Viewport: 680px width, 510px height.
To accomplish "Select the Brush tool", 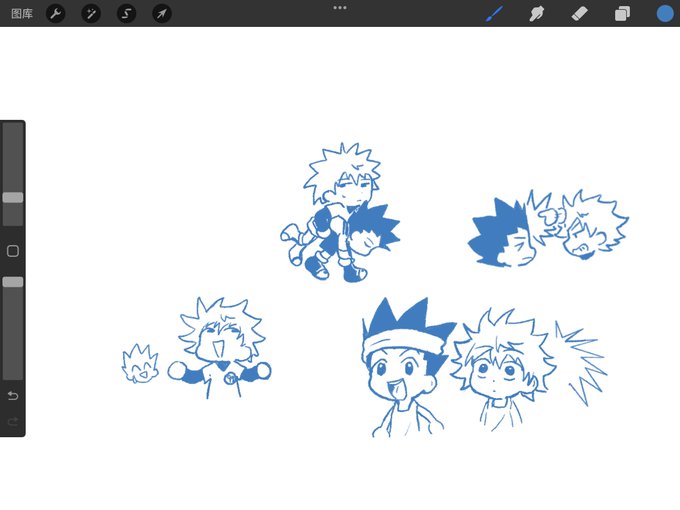I will click(x=495, y=14).
